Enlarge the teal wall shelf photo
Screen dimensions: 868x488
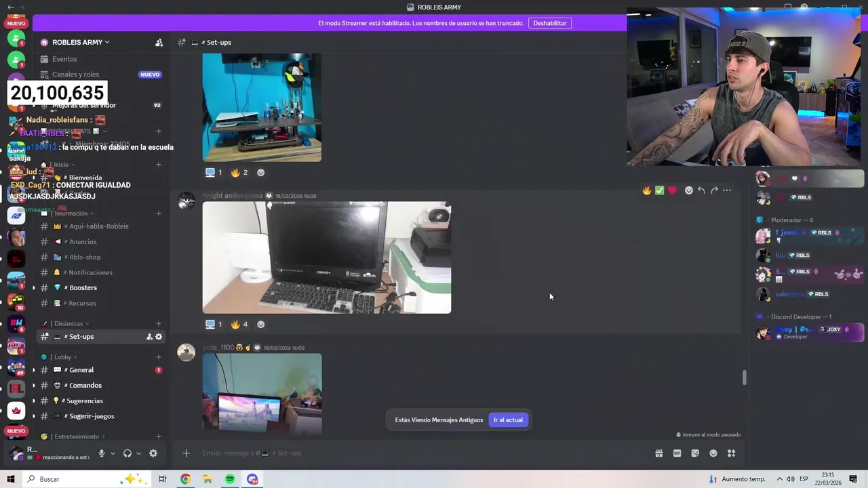pyautogui.click(x=262, y=107)
